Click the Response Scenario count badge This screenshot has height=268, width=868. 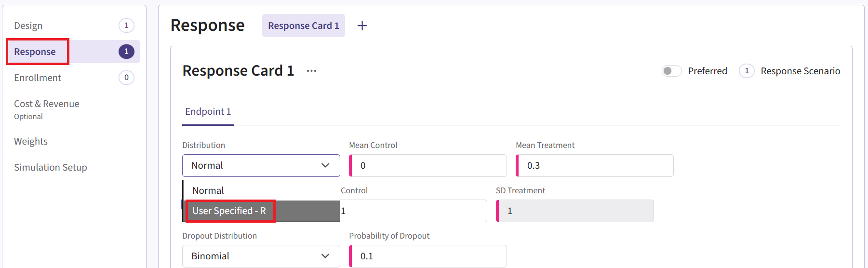(747, 71)
